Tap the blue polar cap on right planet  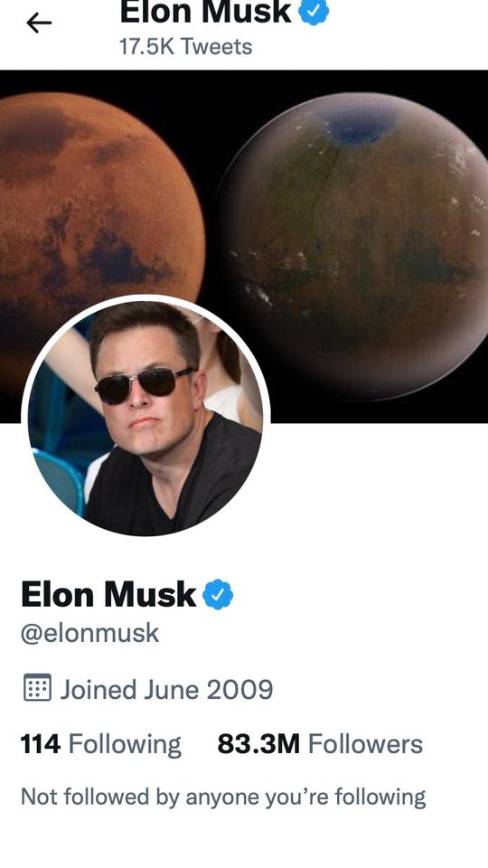(361, 125)
